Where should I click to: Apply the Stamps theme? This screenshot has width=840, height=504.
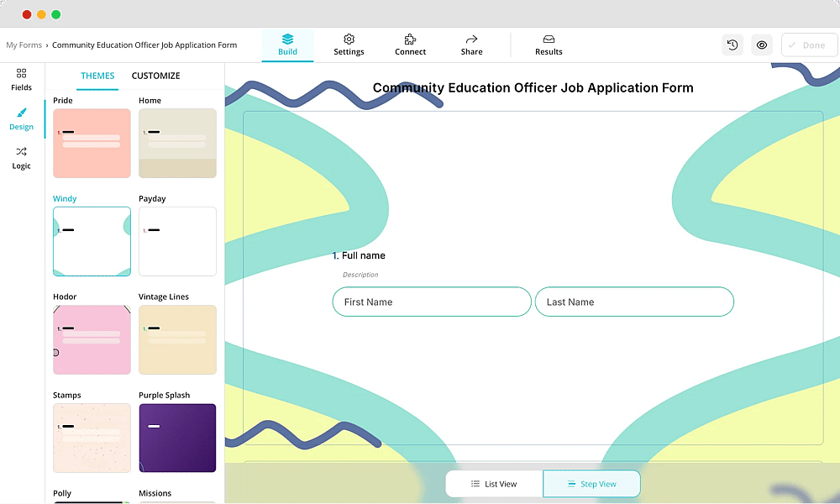(x=92, y=438)
